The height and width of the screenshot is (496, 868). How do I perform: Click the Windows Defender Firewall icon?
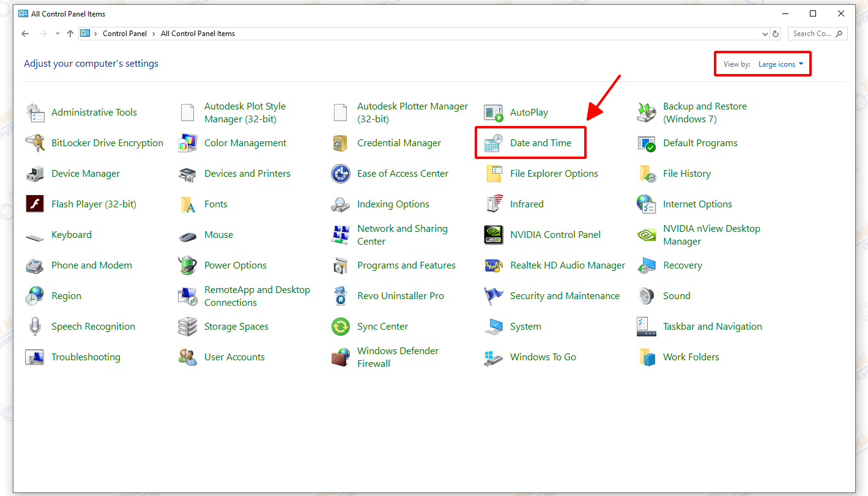(x=341, y=357)
